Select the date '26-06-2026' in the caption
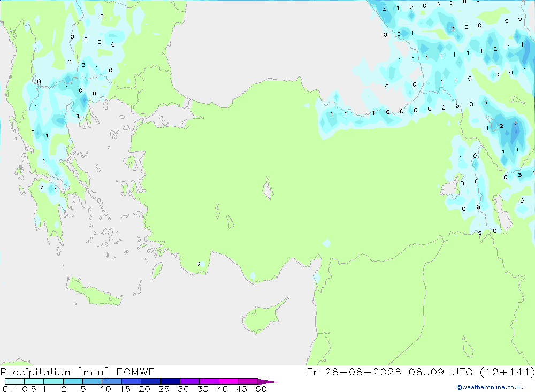 (363, 372)
